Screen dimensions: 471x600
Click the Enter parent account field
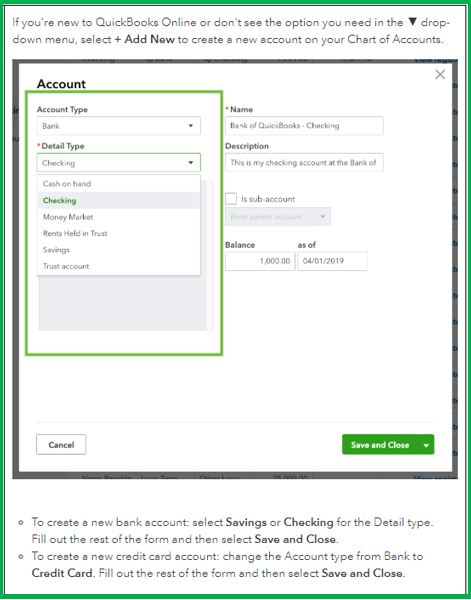(270, 217)
